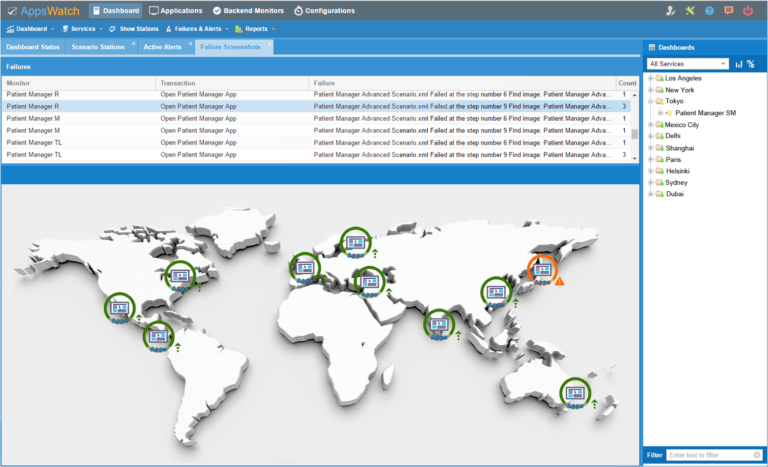Click the red power logout icon
Image resolution: width=768 pixels, height=467 pixels.
click(748, 10)
